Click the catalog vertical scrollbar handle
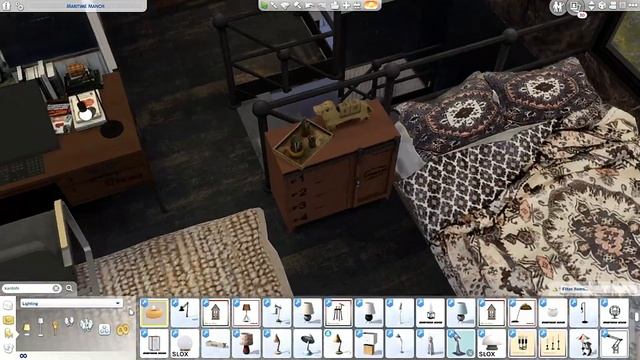The height and width of the screenshot is (360, 640). tap(637, 317)
